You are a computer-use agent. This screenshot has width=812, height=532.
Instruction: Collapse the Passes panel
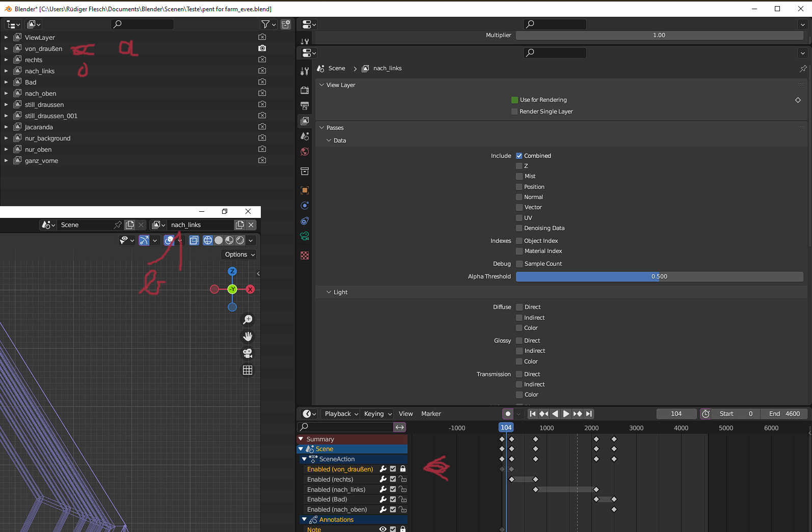(335, 128)
